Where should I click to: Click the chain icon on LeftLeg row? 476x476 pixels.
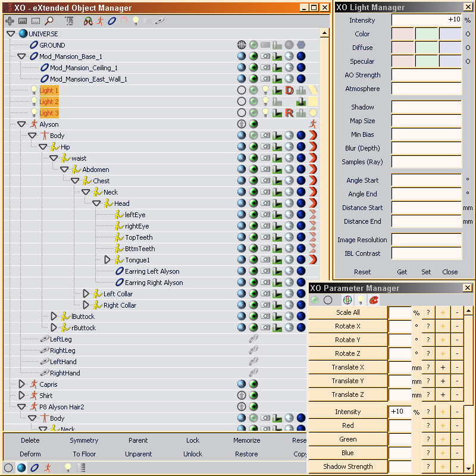(x=253, y=339)
